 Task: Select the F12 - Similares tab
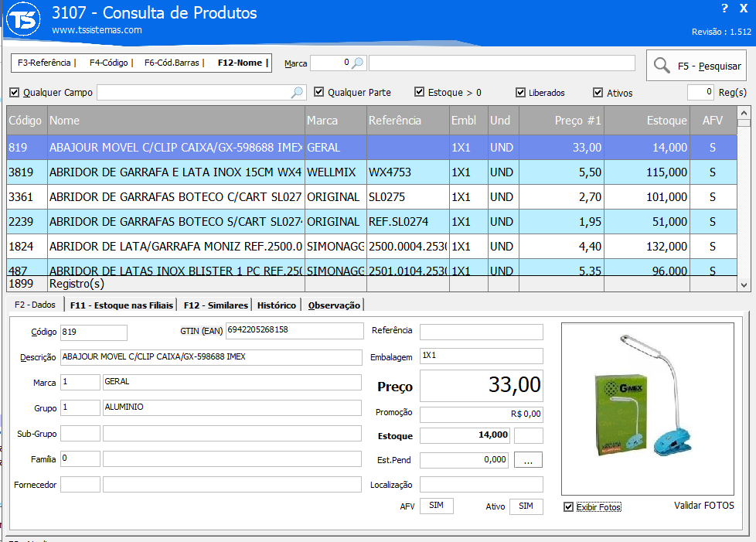coord(216,305)
